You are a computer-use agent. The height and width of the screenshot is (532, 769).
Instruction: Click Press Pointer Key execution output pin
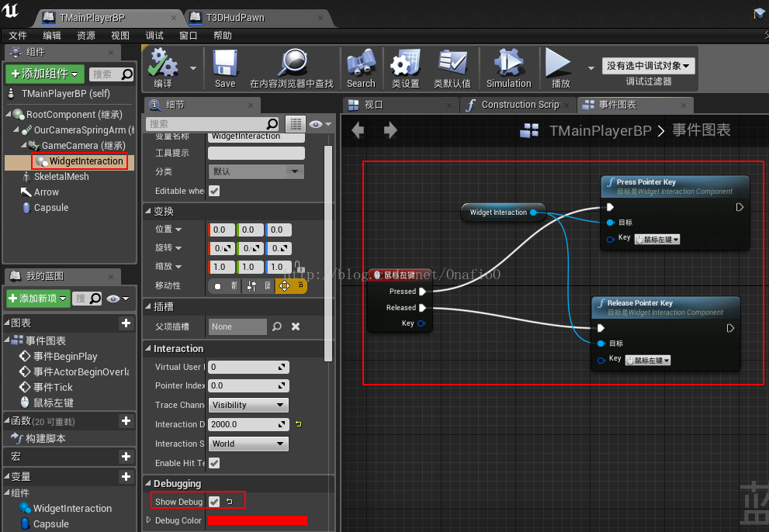point(740,207)
